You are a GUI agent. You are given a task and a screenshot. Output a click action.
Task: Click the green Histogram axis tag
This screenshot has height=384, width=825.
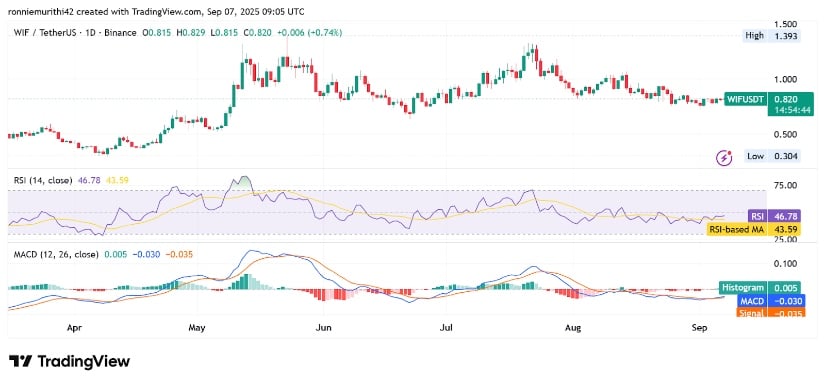pos(742,288)
